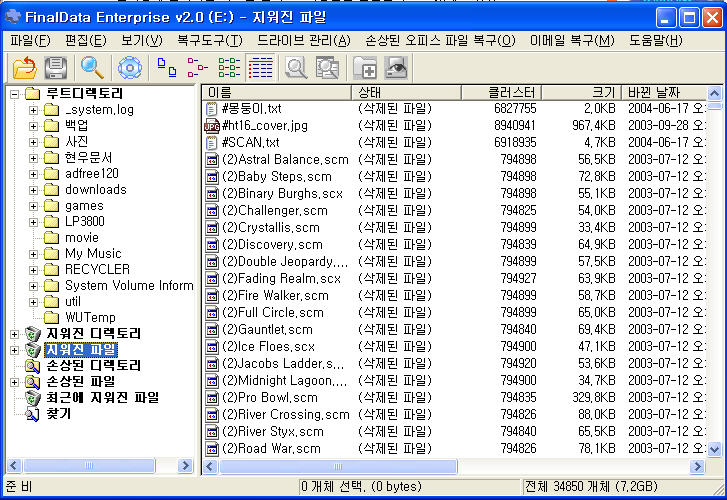The width and height of the screenshot is (727, 500).
Task: Open the 편집(E) menu
Action: (85, 41)
